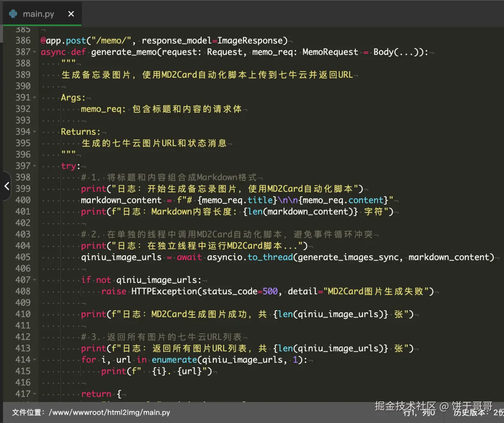
Task: Click the Args: label in the docstring
Action: tap(73, 97)
